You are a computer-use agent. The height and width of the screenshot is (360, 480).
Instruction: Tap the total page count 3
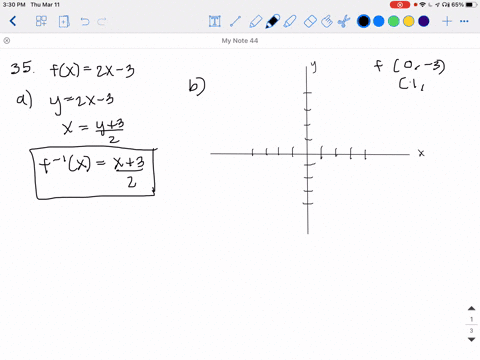click(471, 330)
